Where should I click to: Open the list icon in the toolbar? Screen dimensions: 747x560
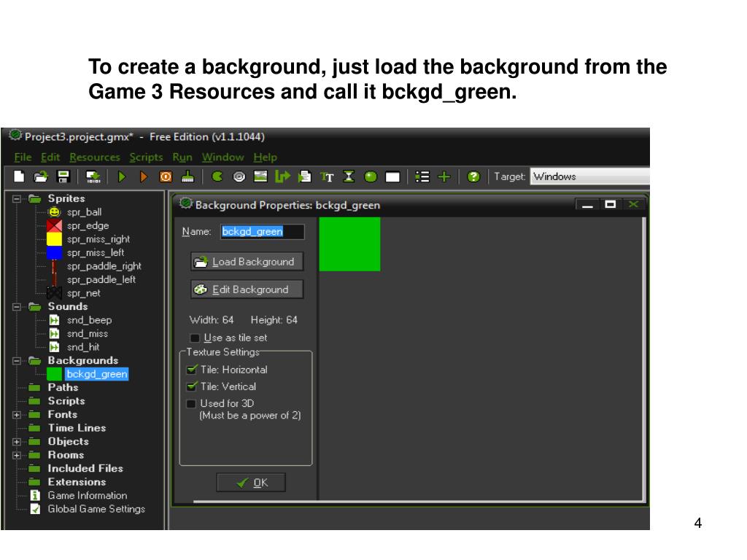(422, 176)
